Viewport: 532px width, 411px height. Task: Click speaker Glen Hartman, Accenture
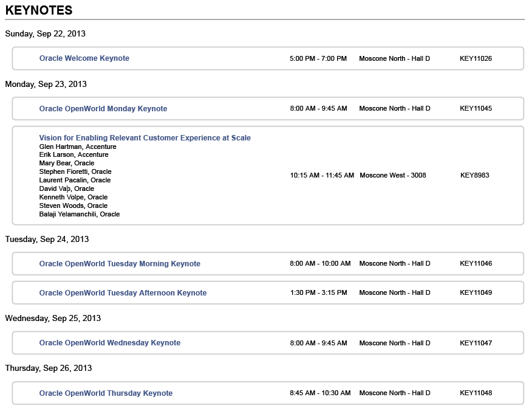click(78, 147)
